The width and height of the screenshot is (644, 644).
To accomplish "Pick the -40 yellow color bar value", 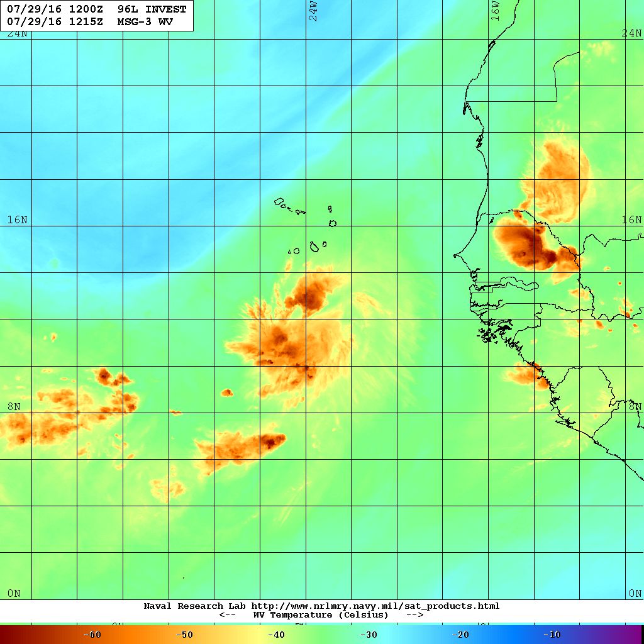I will click(276, 635).
